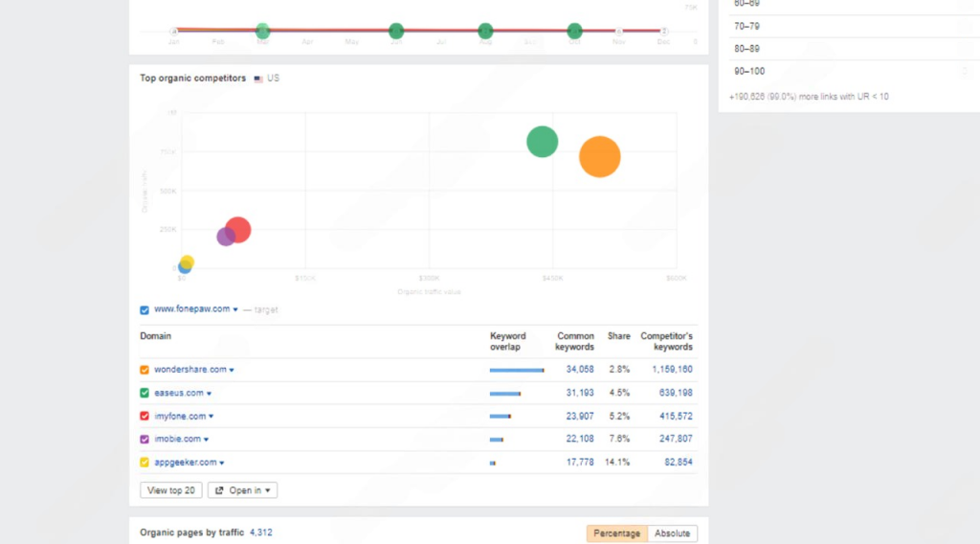The width and height of the screenshot is (980, 544).
Task: Click the yellow appgeeker bubble in chart
Action: 187,262
